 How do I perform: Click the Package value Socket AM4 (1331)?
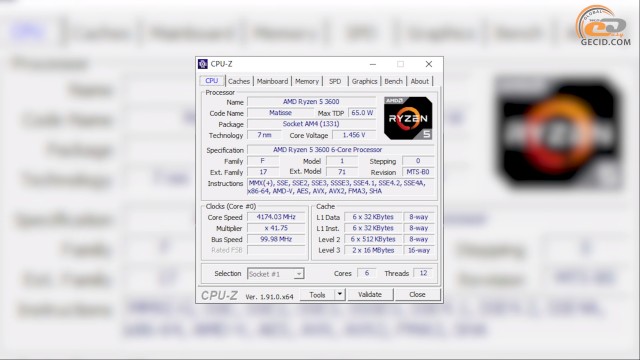coord(311,124)
